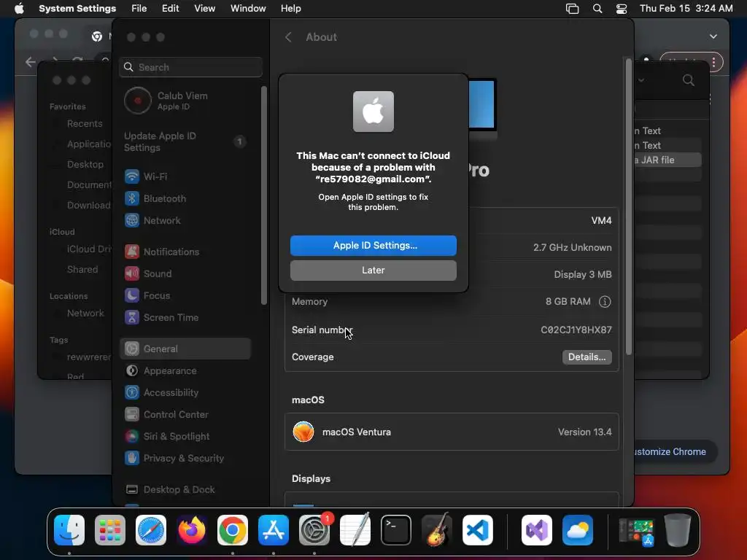Click the Memory info icon

click(x=605, y=301)
